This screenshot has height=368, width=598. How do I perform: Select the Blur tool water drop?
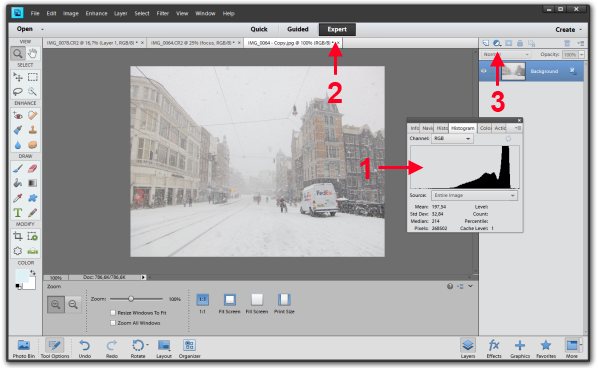pyautogui.click(x=18, y=145)
